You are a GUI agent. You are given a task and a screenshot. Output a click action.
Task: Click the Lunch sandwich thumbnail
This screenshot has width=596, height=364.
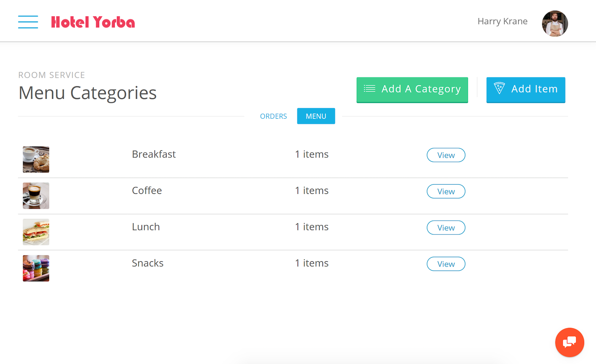click(x=36, y=232)
